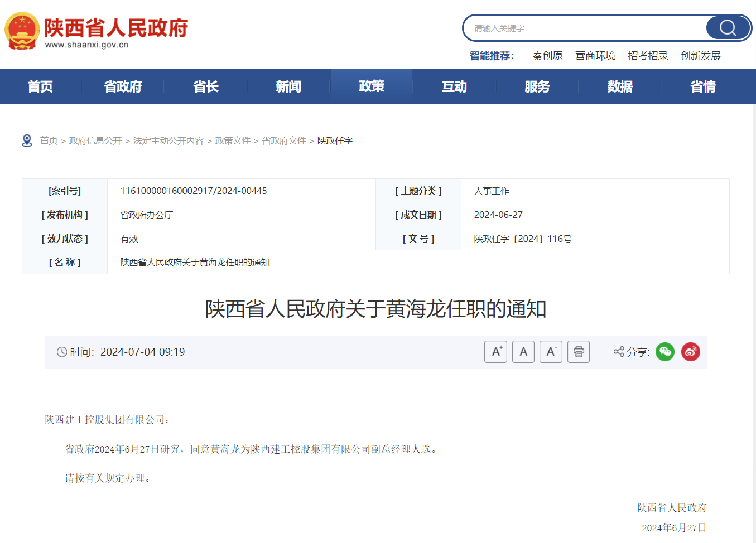
Task: Go to the 首页 navigation tab
Action: (40, 86)
